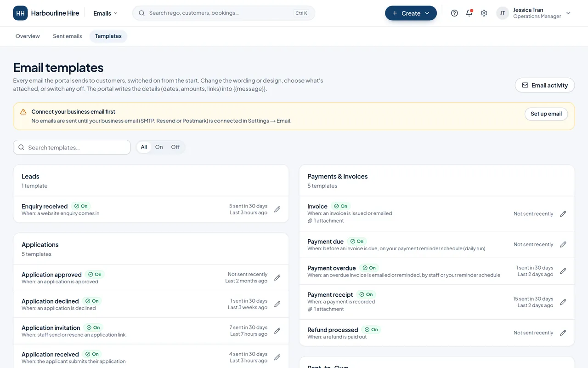Edit the Refund processed template
The image size is (588, 368).
(563, 333)
